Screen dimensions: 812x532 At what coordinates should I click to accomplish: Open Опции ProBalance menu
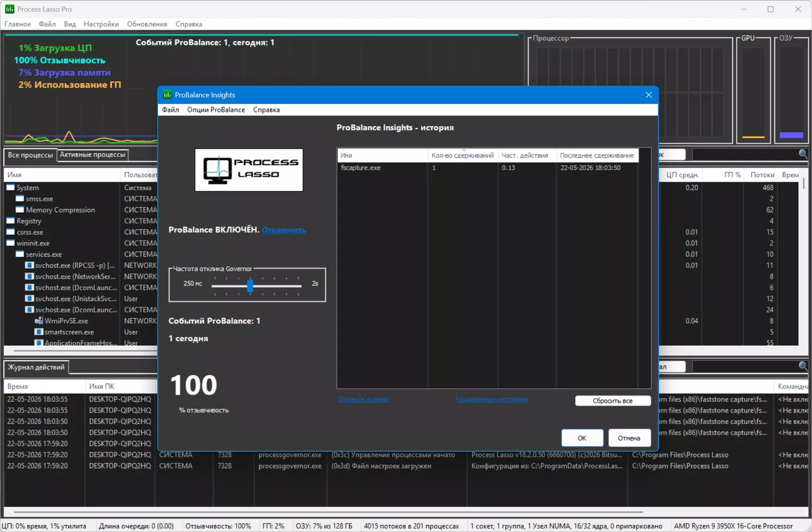(x=216, y=110)
